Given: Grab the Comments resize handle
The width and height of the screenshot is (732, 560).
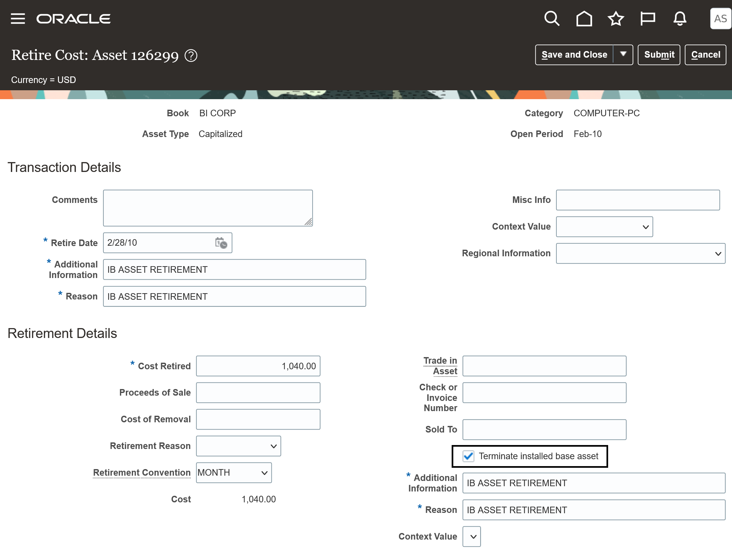Looking at the screenshot, I should point(308,222).
